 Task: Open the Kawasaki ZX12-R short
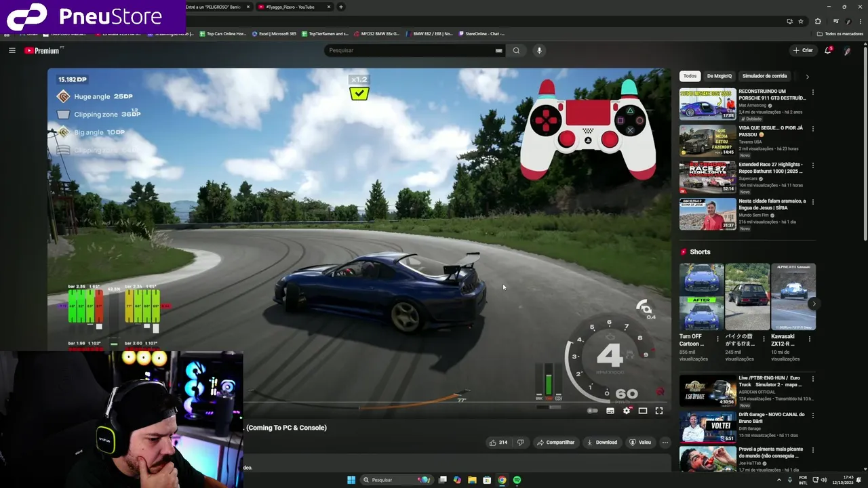793,296
